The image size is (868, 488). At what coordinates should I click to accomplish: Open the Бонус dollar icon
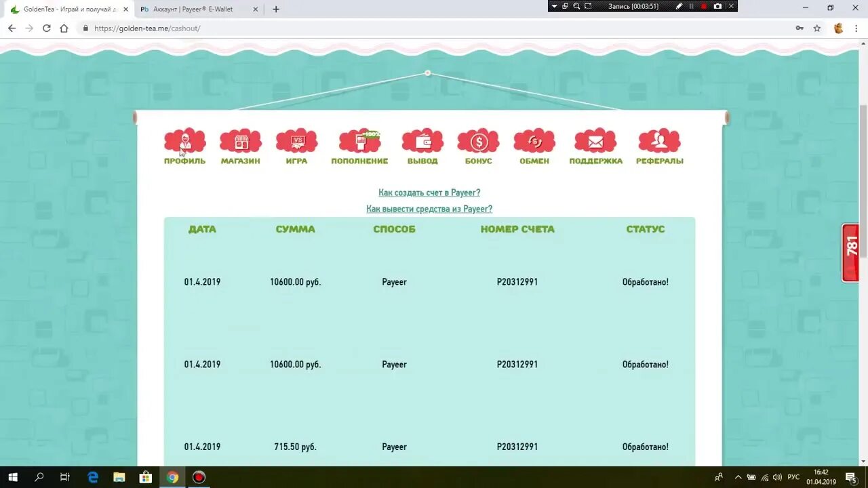coord(478,141)
